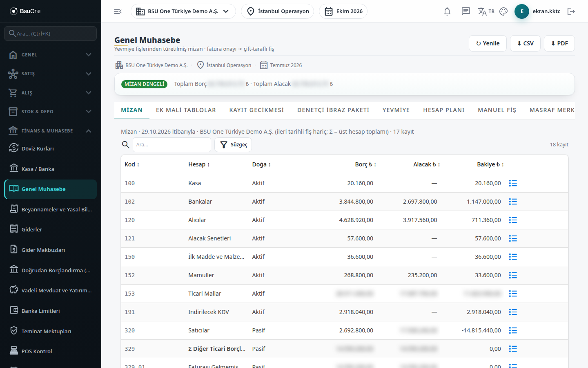The image size is (588, 368).
Task: Click the logout icon next to ekran.kktc
Action: [571, 11]
